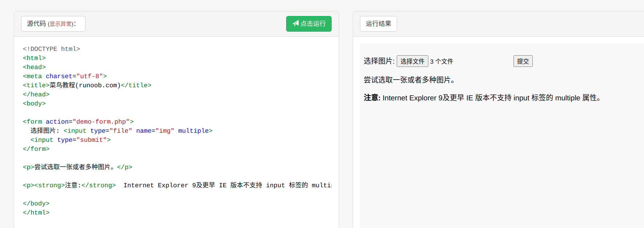Place cursor on closing form tag line
Screen dimensions: 644x228
(36, 149)
